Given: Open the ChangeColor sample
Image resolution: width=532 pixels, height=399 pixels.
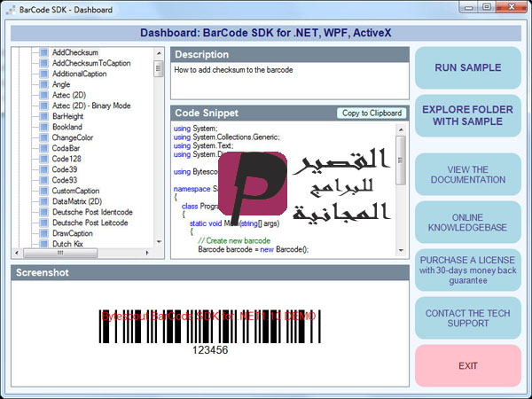Looking at the screenshot, I should click(x=73, y=137).
